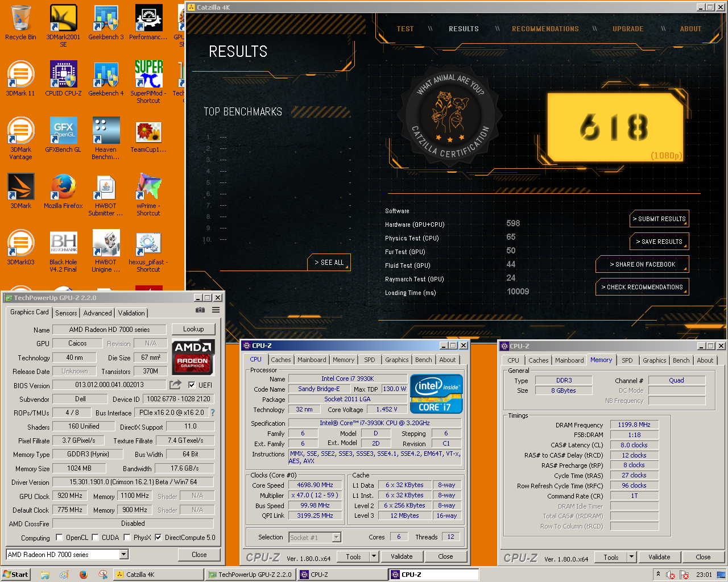
Task: Open Caches tab in CPU-Z CPU window
Action: pyautogui.click(x=280, y=360)
